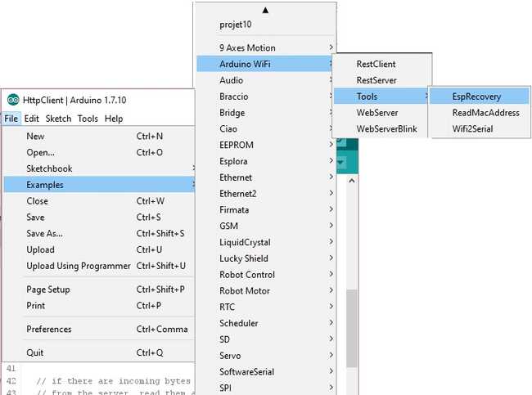
Task: Choose Preferences from the File menu
Action: click(x=49, y=330)
